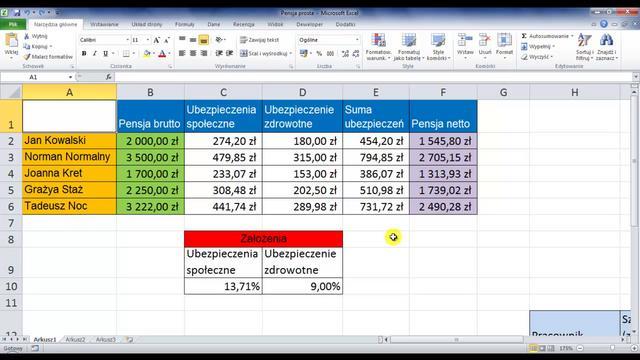Click the fill color bucket

point(147,53)
